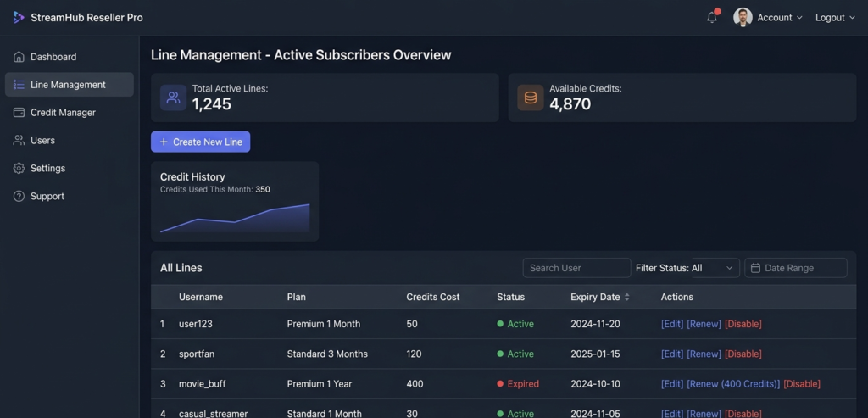Click the Available Credits coins icon
This screenshot has width=868, height=418.
pyautogui.click(x=531, y=98)
